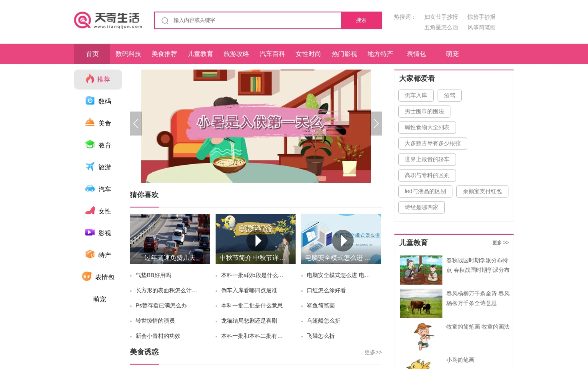Viewport: 588px width, 369px height.
Task: Open article 乌篷船怎么折
Action: coord(323,321)
